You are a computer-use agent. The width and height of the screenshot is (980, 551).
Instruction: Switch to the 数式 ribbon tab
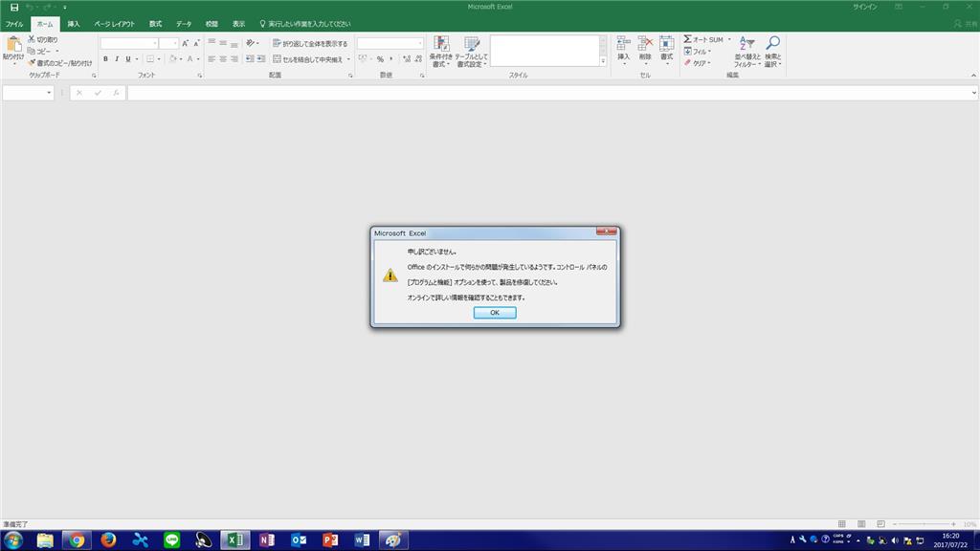[154, 24]
